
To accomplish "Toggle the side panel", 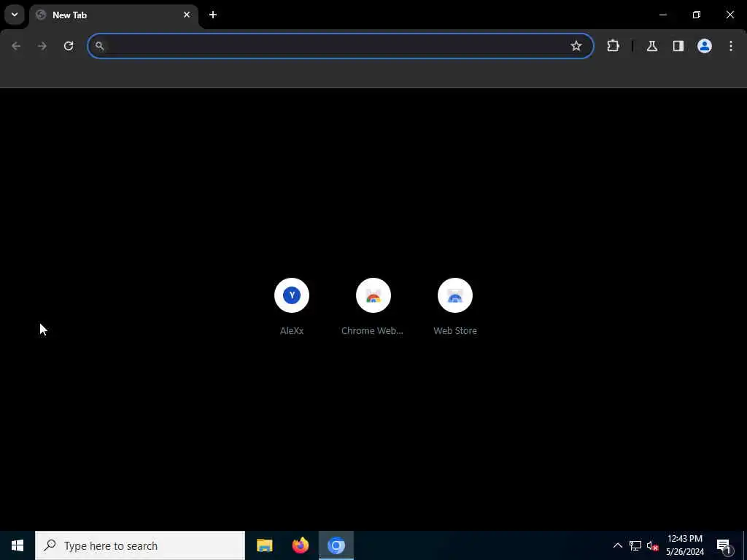I will 678,46.
